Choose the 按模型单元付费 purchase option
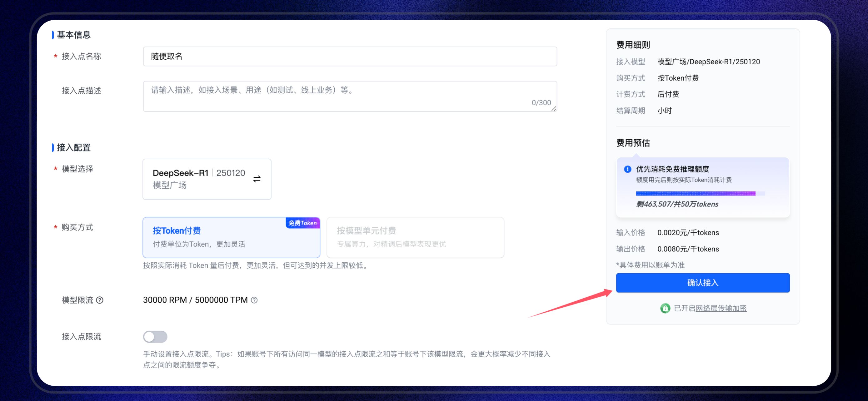 [415, 237]
